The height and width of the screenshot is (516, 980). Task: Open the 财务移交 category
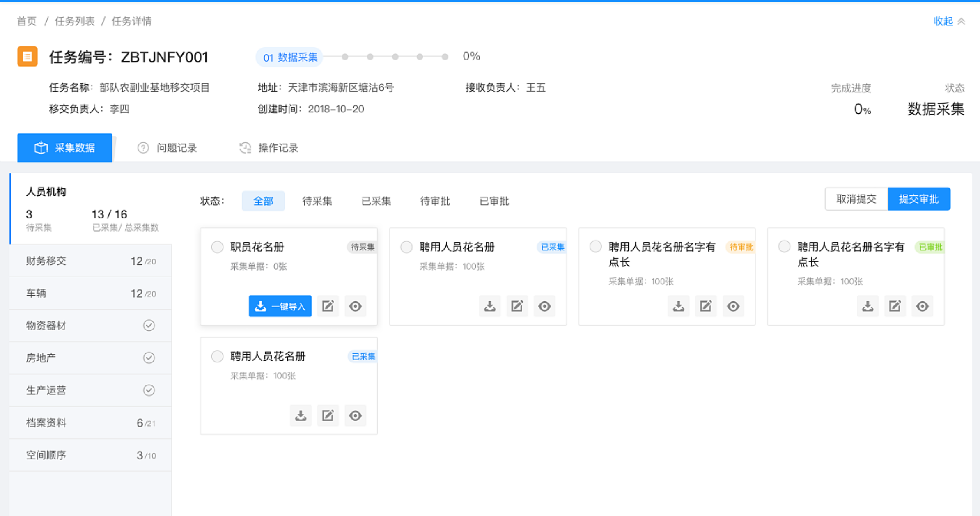(x=91, y=261)
